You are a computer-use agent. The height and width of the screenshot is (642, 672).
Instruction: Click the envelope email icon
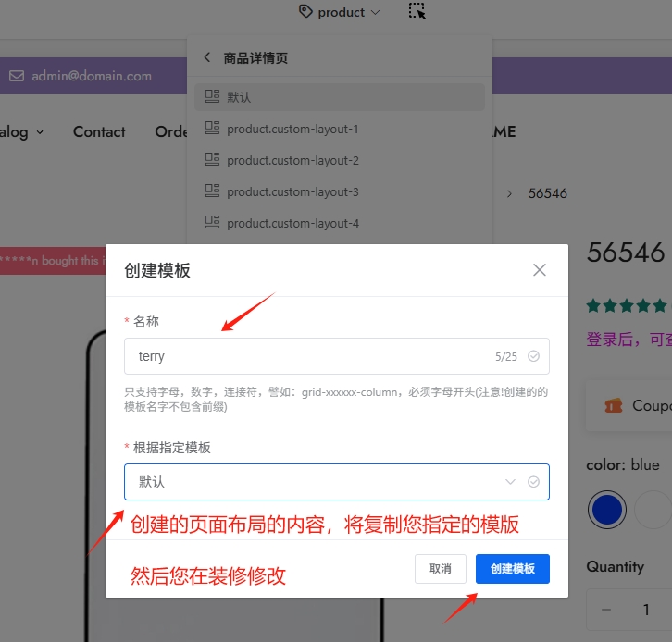17,76
